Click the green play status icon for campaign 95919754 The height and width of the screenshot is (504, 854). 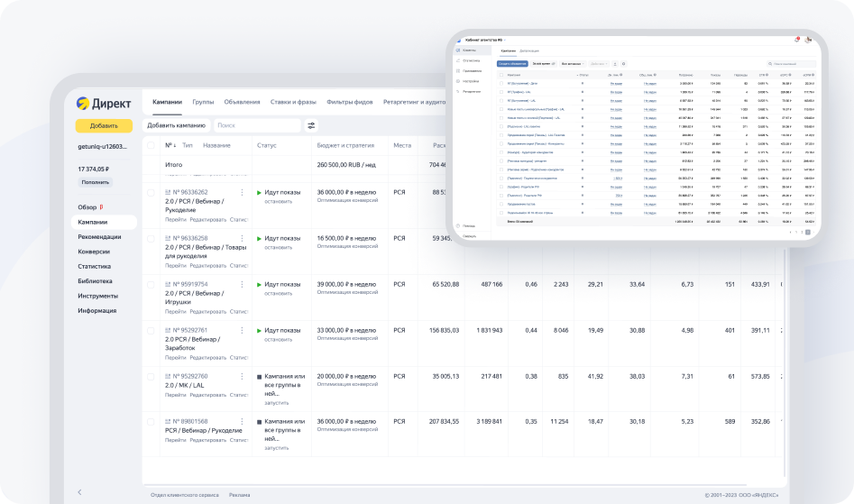[259, 285]
